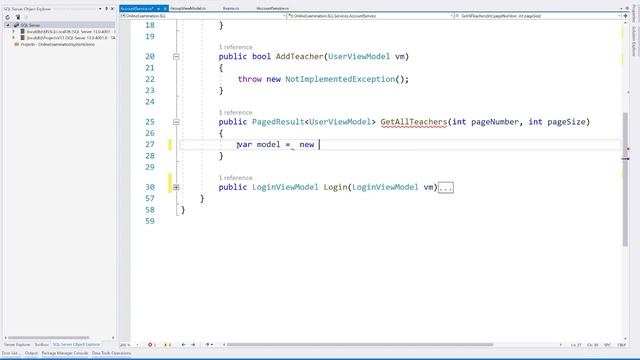The image size is (640, 360).
Task: Expand the collapsed Login method outline
Action: (176, 187)
